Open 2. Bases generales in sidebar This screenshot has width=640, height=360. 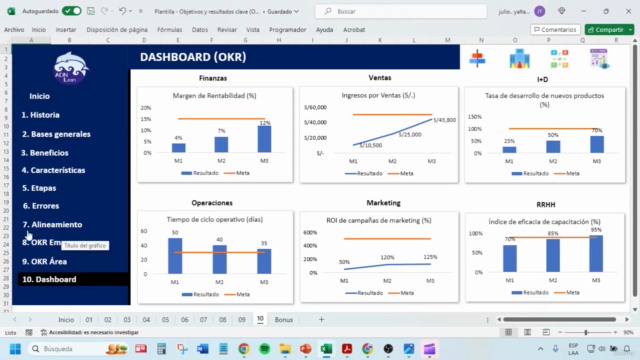tap(56, 134)
